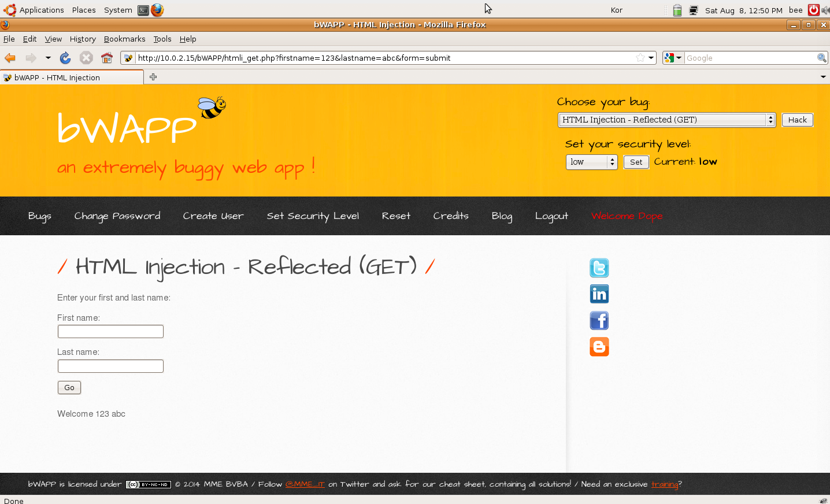Click the Twitter icon in the sidebar

(599, 268)
